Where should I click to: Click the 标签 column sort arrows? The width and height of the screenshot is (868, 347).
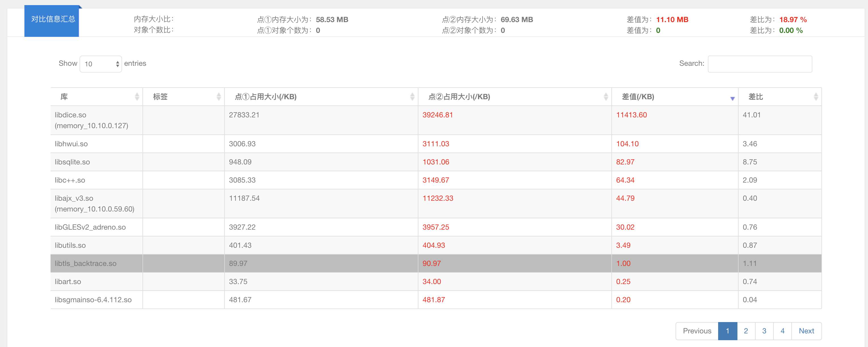(x=219, y=97)
